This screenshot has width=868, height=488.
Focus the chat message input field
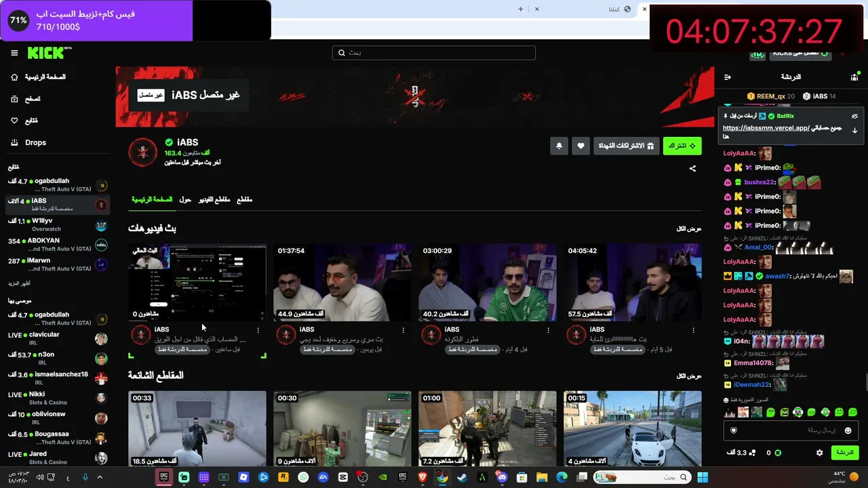pos(791,430)
